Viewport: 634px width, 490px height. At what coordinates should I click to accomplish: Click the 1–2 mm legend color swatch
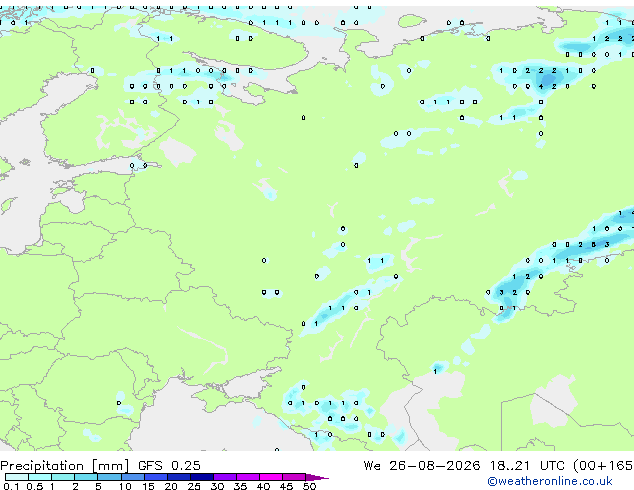click(x=63, y=477)
